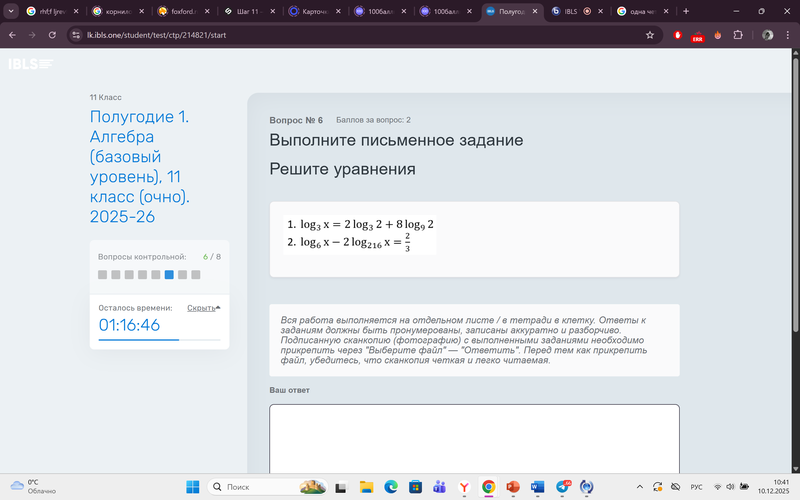Image resolution: width=800 pixels, height=500 pixels.
Task: Open a new browser tab
Action: (686, 11)
